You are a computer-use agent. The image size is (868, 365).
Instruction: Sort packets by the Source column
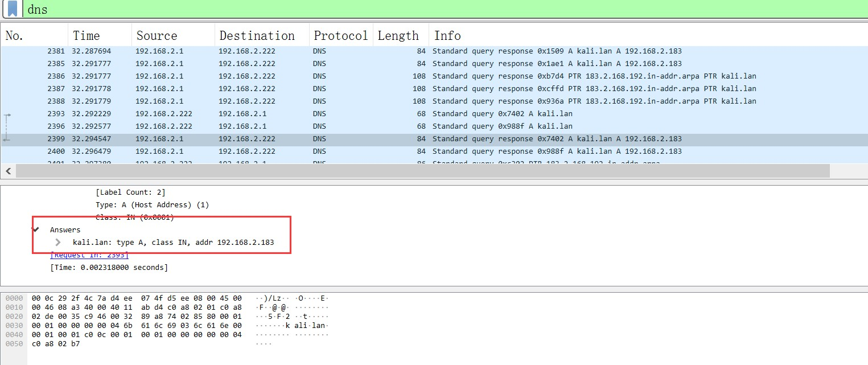(x=173, y=35)
